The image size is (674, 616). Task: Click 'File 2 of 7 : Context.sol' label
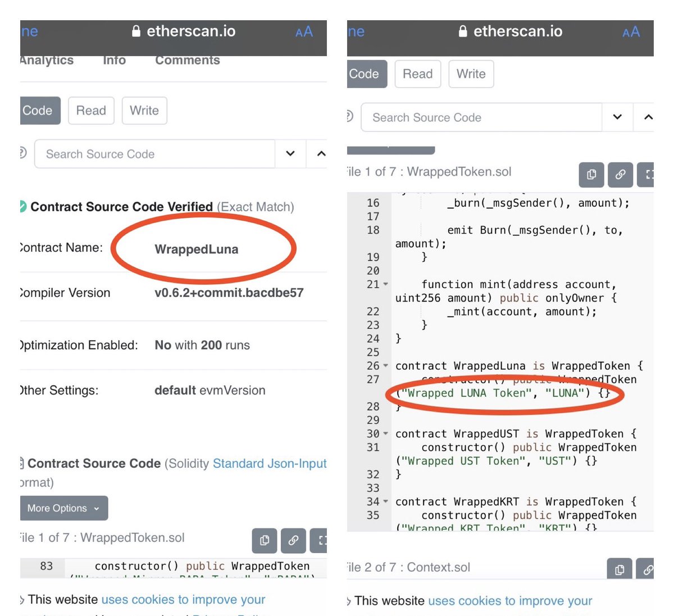(x=409, y=568)
